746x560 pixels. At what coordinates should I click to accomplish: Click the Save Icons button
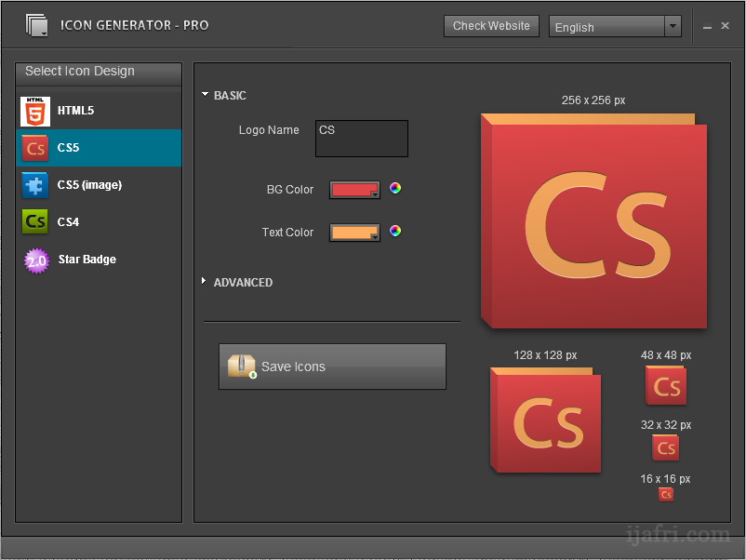[332, 367]
